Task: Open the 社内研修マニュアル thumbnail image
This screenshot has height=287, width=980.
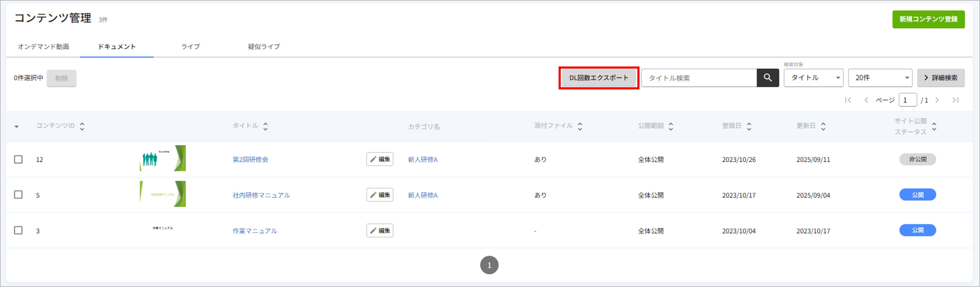Action: (163, 194)
